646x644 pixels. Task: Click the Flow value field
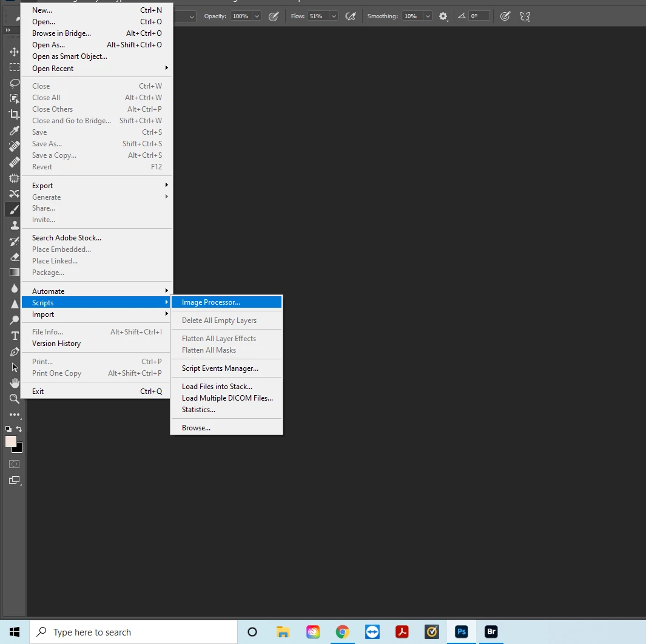[318, 16]
